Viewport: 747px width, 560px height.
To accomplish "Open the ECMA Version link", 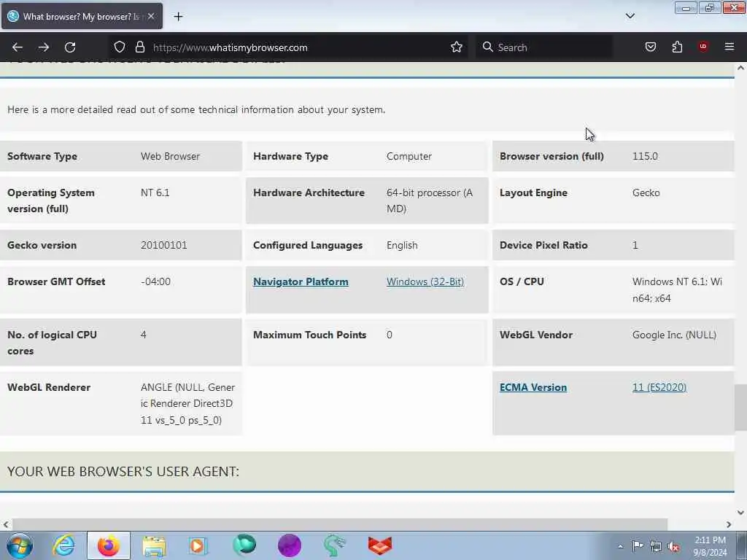I will (x=533, y=387).
